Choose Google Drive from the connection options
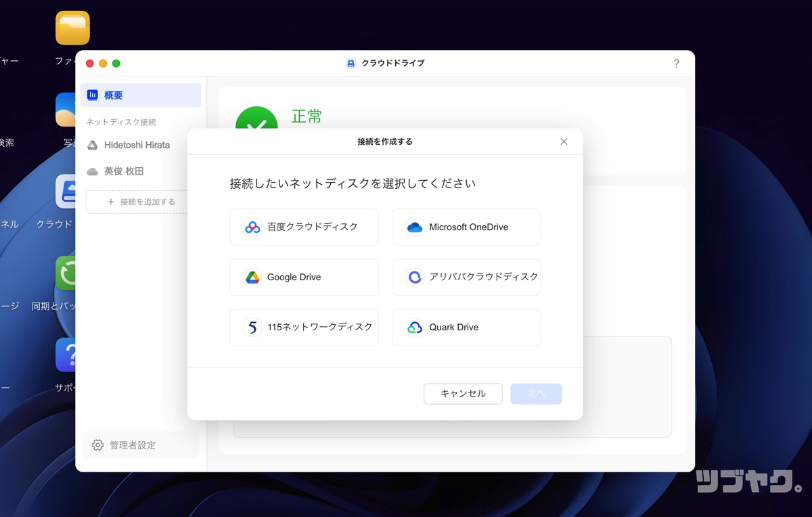 point(303,277)
